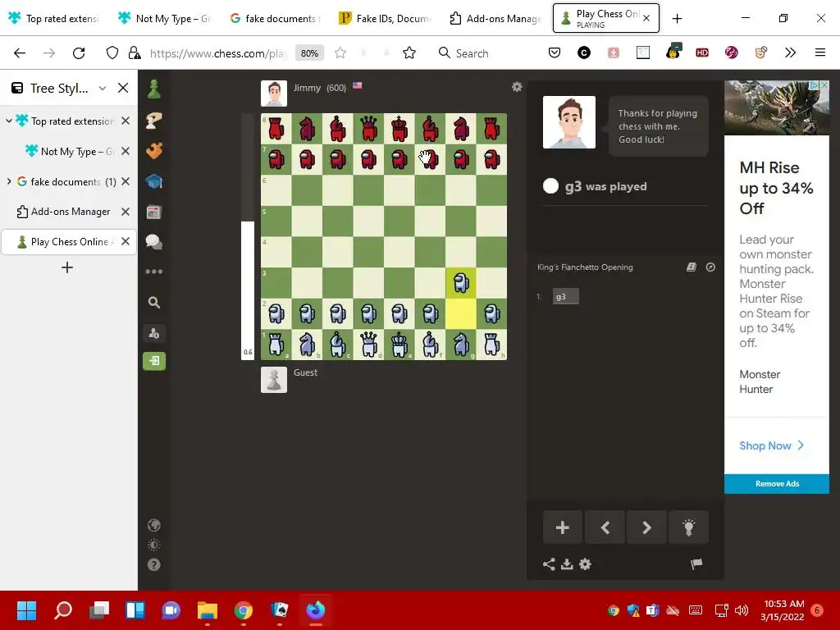Open the help question mark icon
The image size is (840, 630).
point(153,564)
